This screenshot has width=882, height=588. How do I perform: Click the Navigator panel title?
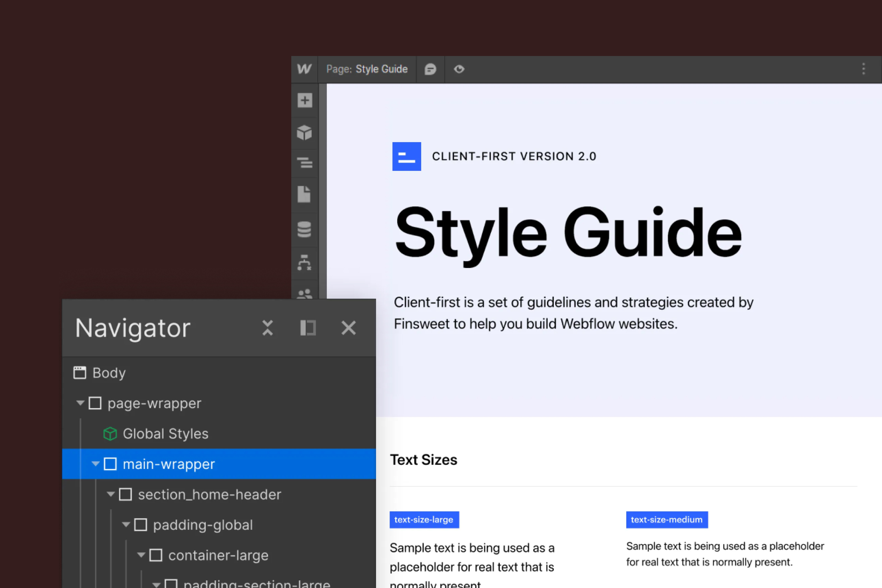pos(133,328)
